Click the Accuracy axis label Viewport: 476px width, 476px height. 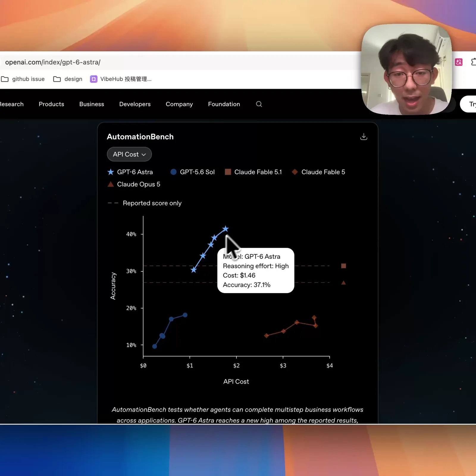coord(113,286)
